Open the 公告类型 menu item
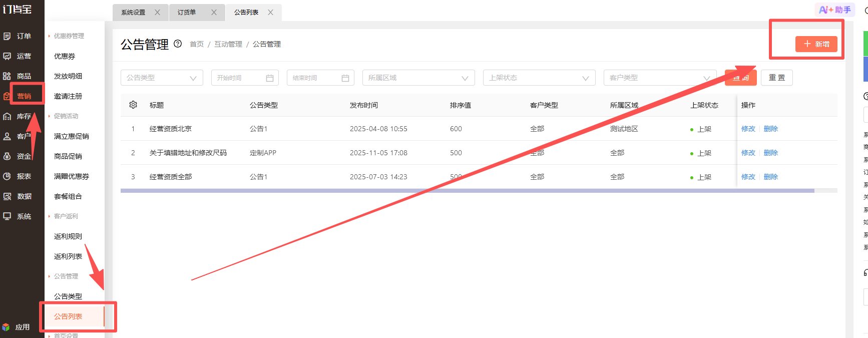Viewport: 868px width, 338px height. pyautogui.click(x=68, y=296)
